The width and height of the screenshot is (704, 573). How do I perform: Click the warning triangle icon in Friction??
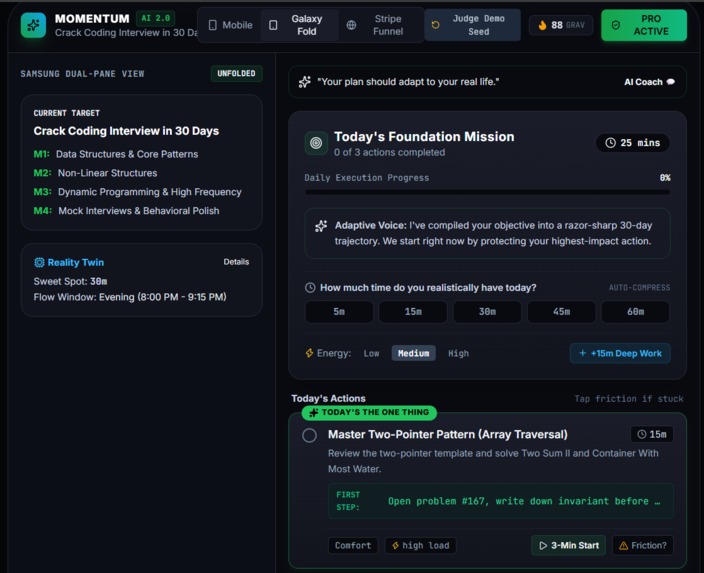[623, 546]
